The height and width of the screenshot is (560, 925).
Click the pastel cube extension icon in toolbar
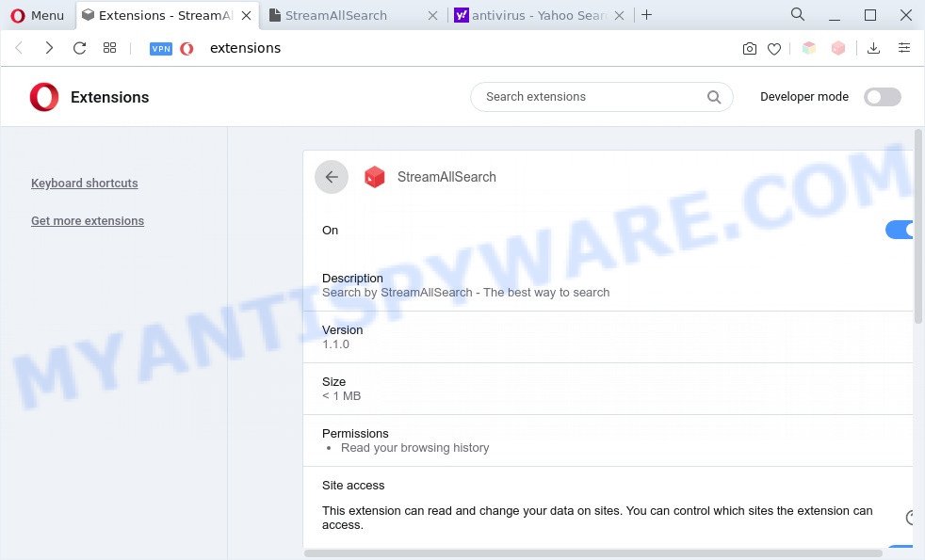(x=809, y=48)
